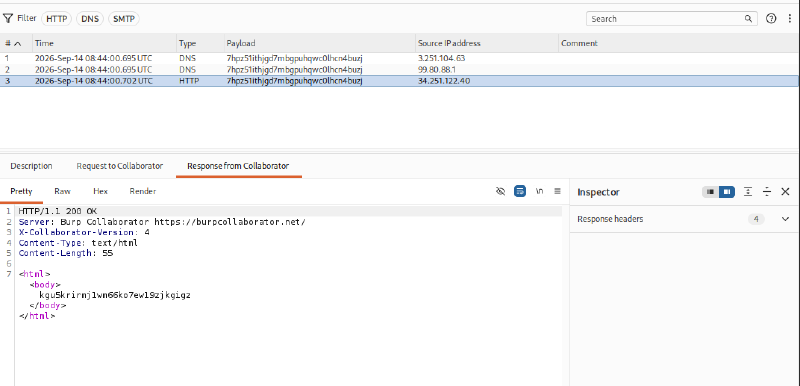Open the message editor hamburger menu

pos(557,191)
